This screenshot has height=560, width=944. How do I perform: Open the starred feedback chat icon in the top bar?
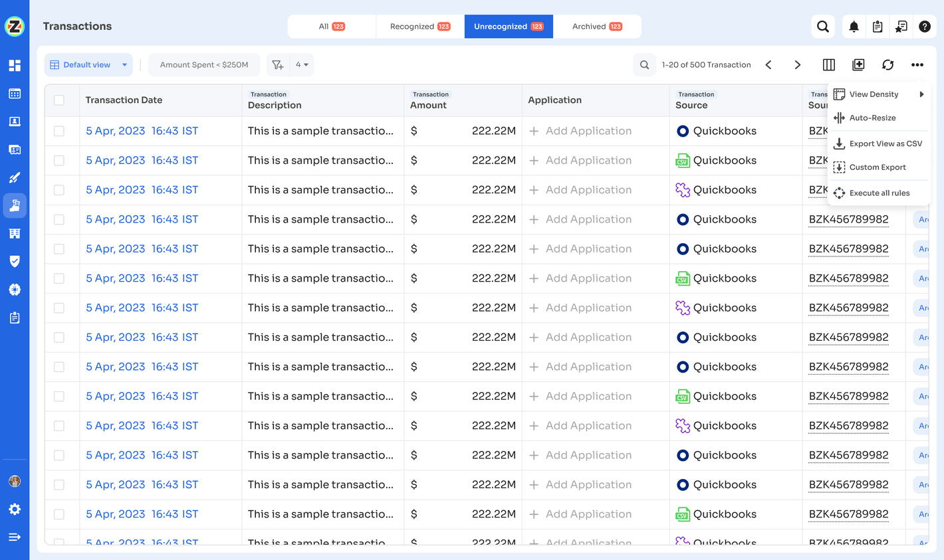tap(901, 27)
